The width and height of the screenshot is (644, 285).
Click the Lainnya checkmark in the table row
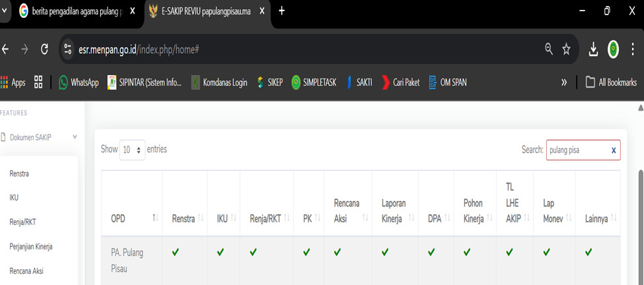pyautogui.click(x=589, y=252)
